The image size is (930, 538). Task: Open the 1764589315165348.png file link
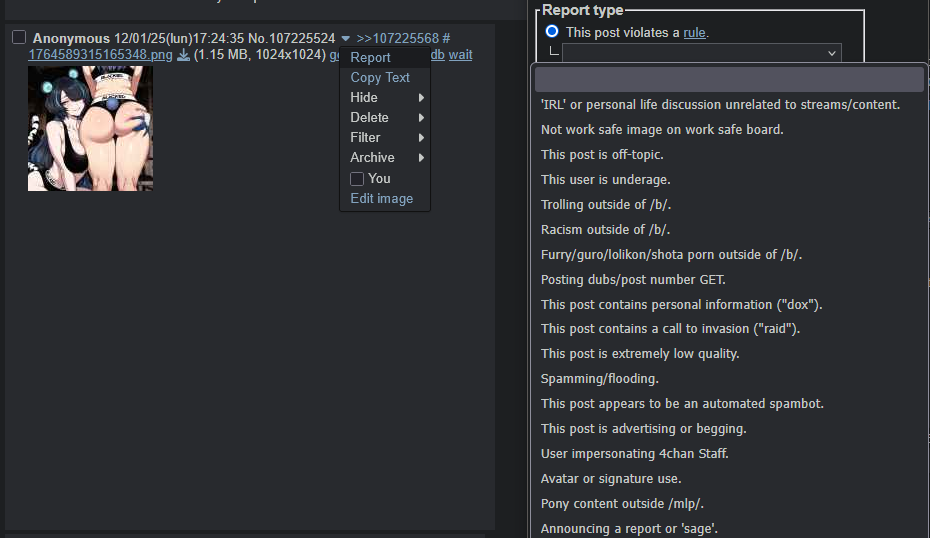(x=100, y=55)
